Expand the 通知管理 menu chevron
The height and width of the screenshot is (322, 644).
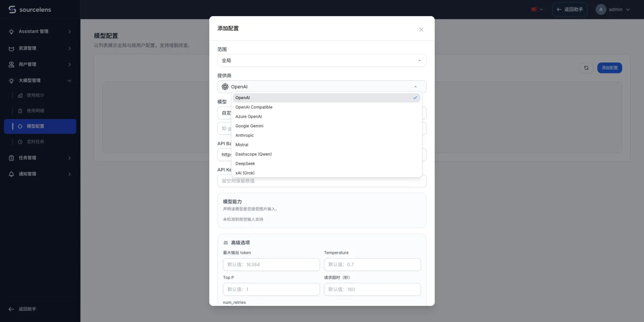pos(70,174)
